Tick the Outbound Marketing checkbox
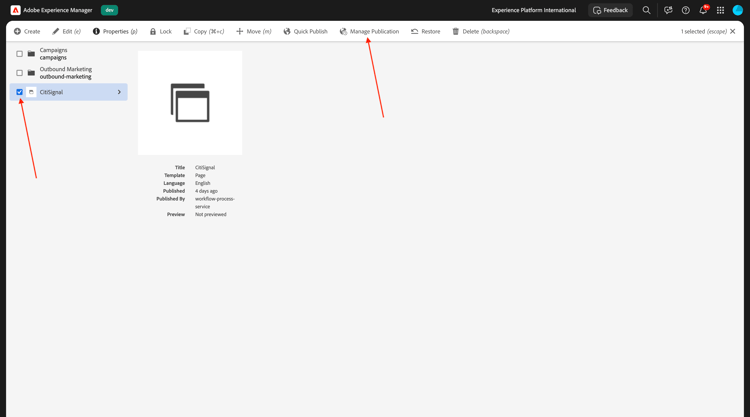The image size is (750, 417). (x=20, y=73)
